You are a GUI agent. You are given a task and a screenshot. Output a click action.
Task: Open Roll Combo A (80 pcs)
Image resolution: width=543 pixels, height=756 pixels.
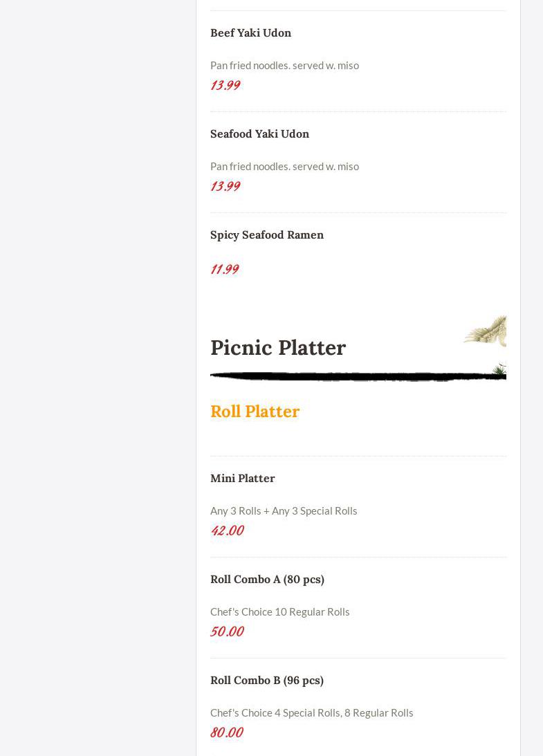coord(267,579)
